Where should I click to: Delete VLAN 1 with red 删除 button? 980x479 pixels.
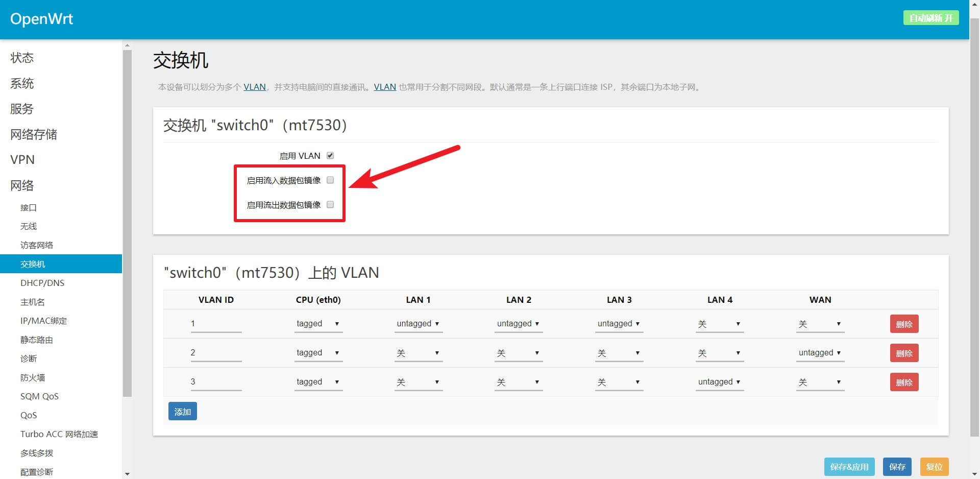point(904,324)
